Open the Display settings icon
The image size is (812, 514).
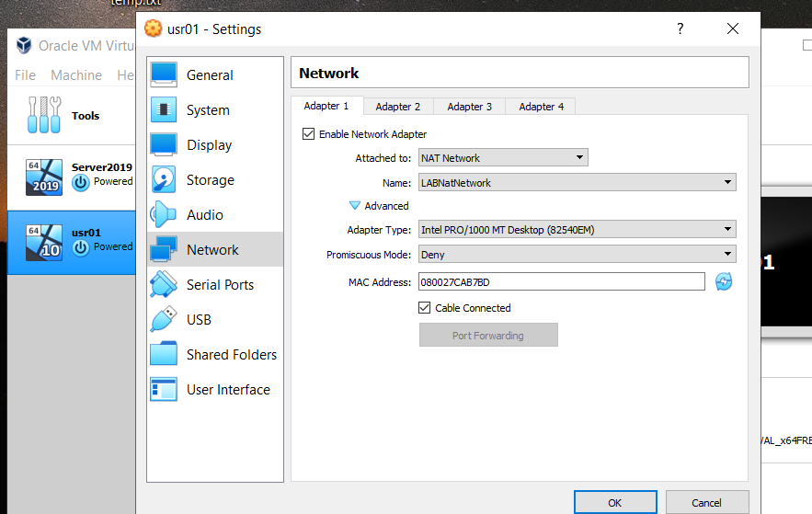pyautogui.click(x=164, y=145)
